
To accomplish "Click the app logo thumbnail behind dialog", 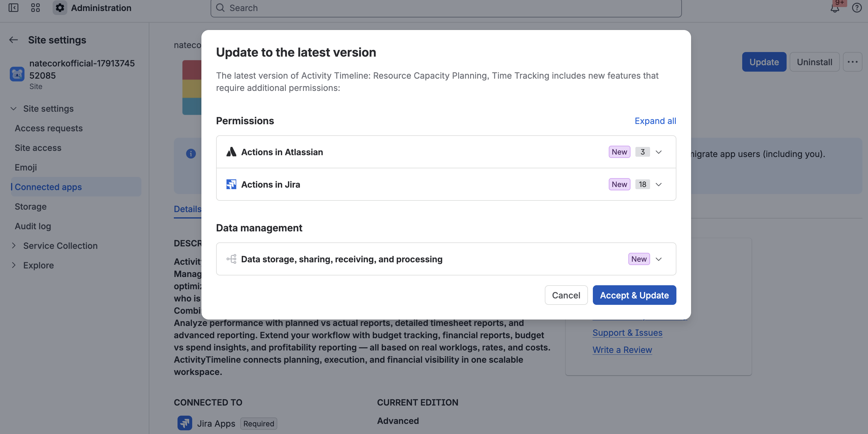I will point(192,87).
